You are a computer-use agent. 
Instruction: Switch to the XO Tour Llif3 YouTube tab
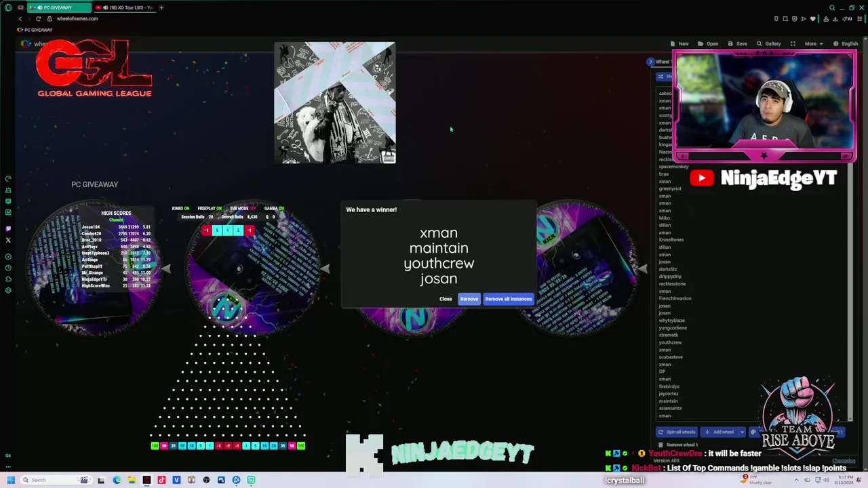(x=125, y=7)
